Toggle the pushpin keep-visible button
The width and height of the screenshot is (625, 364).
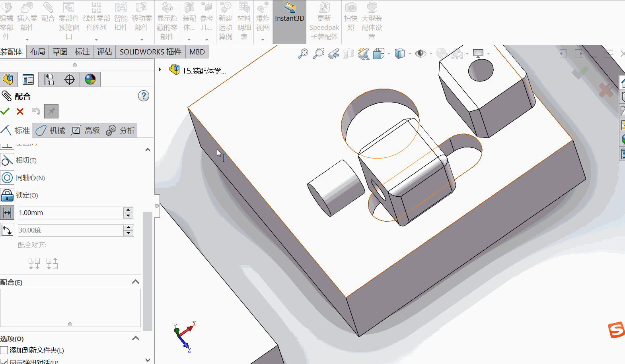[51, 111]
